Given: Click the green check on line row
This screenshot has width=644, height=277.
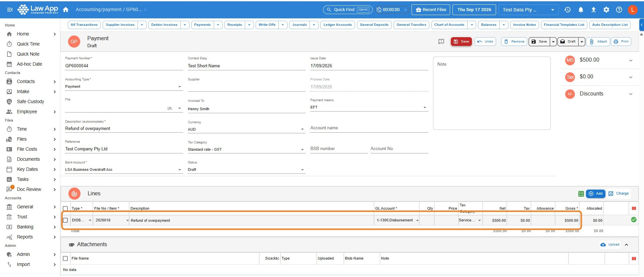Looking at the screenshot, I should tap(634, 220).
